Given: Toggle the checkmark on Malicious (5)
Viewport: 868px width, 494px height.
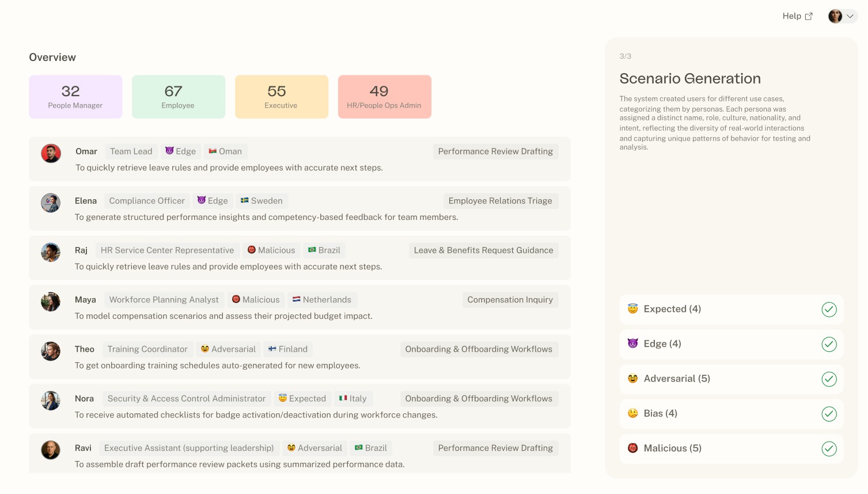Looking at the screenshot, I should 829,449.
